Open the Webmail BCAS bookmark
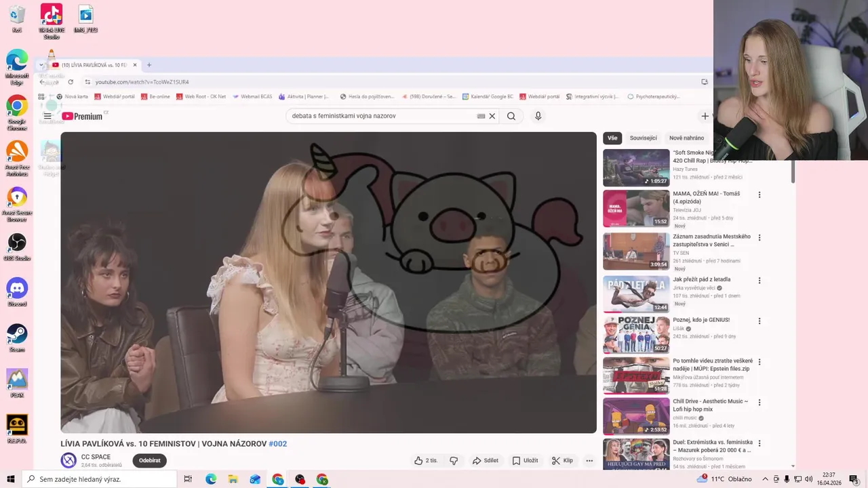Image resolution: width=868 pixels, height=488 pixels. 252,97
